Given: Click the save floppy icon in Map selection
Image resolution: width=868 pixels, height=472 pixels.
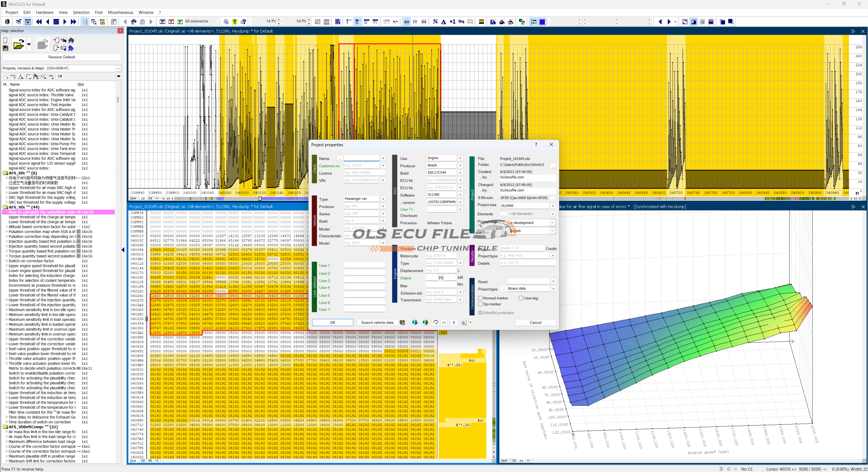Looking at the screenshot, I should tap(5, 48).
